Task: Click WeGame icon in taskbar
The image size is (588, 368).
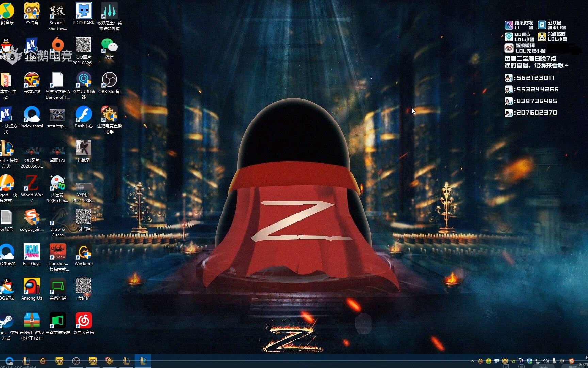Action: click(x=43, y=361)
